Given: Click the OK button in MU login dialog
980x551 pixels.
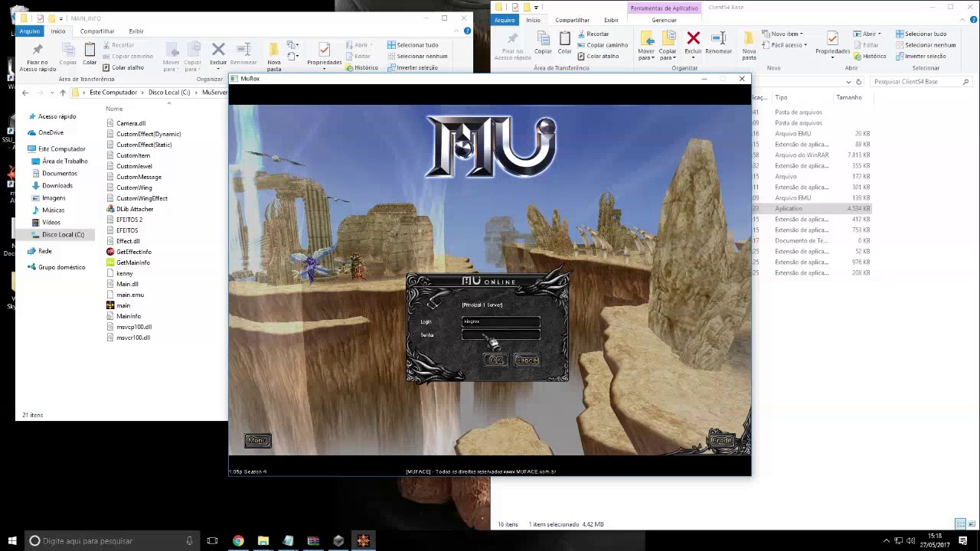Looking at the screenshot, I should [495, 360].
